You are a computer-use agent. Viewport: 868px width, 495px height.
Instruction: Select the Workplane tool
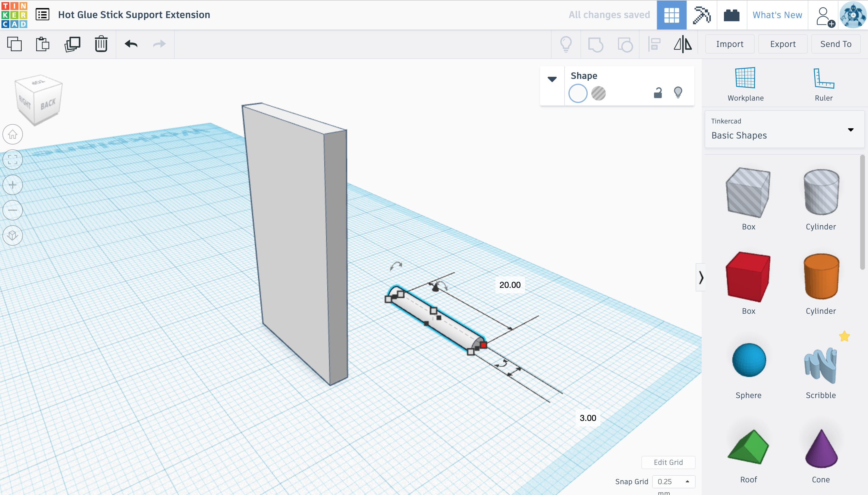coord(746,83)
